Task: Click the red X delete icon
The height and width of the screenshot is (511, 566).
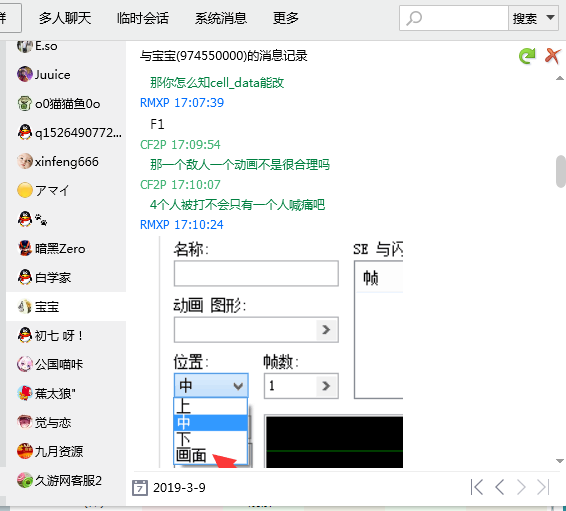Action: point(553,56)
